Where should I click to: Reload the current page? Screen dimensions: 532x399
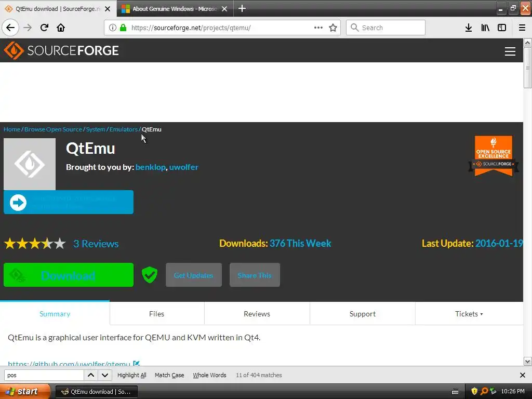pyautogui.click(x=44, y=28)
